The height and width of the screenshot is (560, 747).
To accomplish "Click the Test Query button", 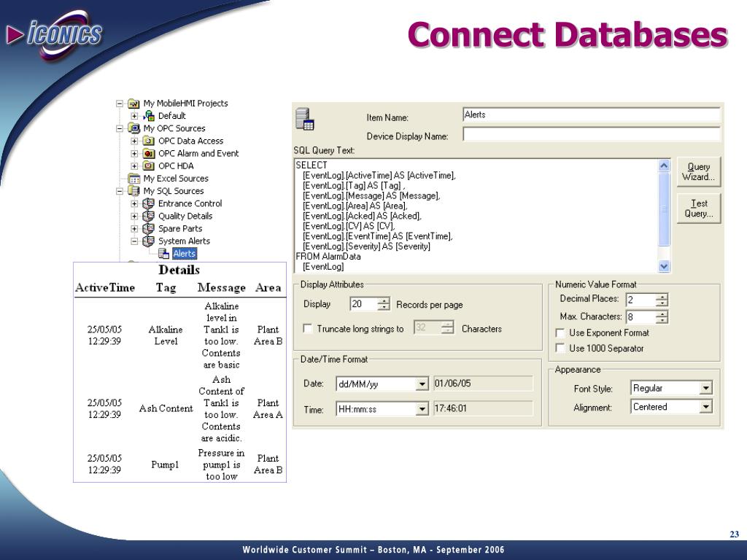I will coord(698,209).
